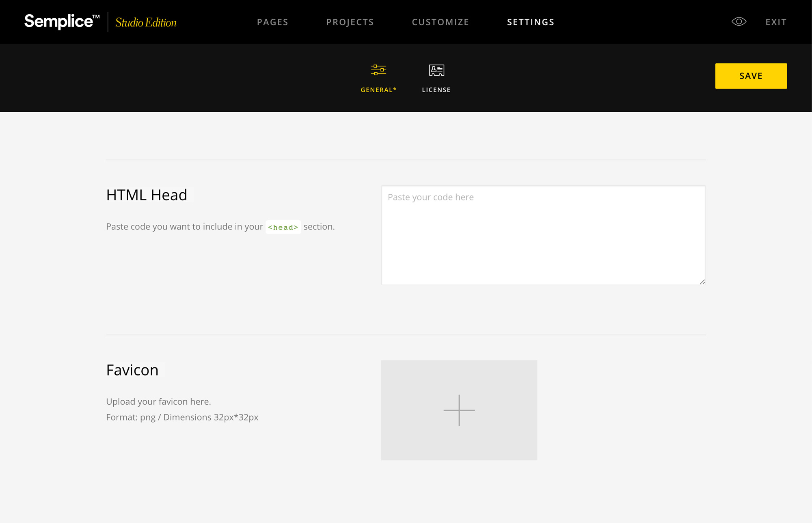The image size is (812, 523).
Task: Switch to the General* tab label
Action: (x=378, y=90)
